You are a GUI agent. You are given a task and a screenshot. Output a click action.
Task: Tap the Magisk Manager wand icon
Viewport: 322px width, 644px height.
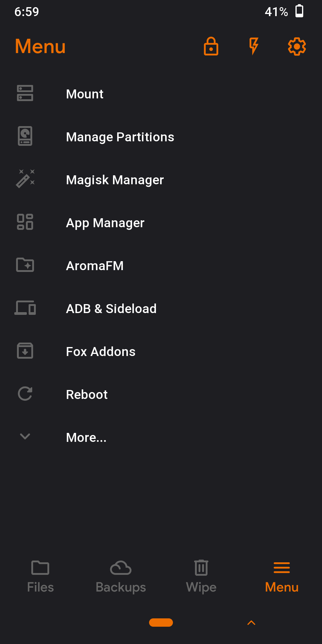(x=25, y=179)
